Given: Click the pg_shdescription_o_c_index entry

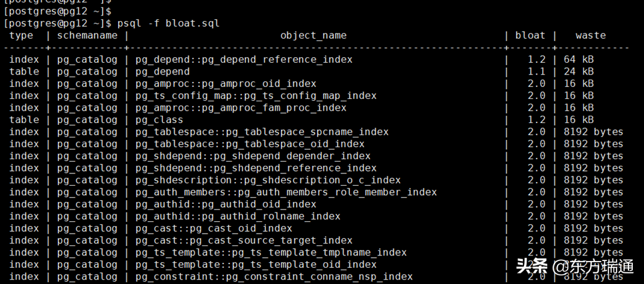Looking at the screenshot, I should tap(268, 180).
